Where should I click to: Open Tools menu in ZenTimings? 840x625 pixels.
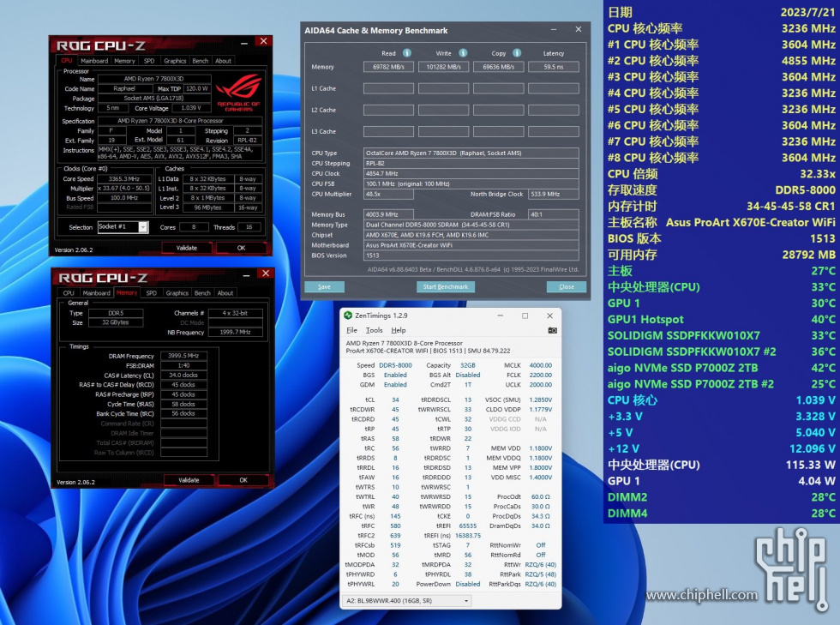click(374, 330)
